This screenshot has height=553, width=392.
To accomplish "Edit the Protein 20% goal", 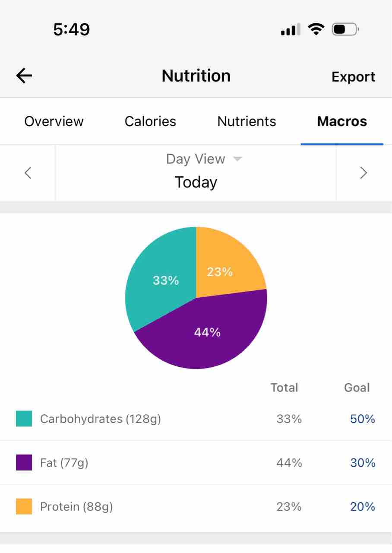I will [362, 506].
